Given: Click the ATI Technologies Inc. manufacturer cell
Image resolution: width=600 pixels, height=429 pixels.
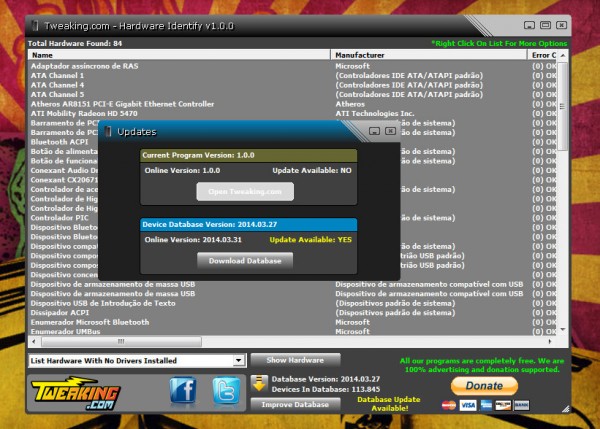Looking at the screenshot, I should click(x=375, y=113).
